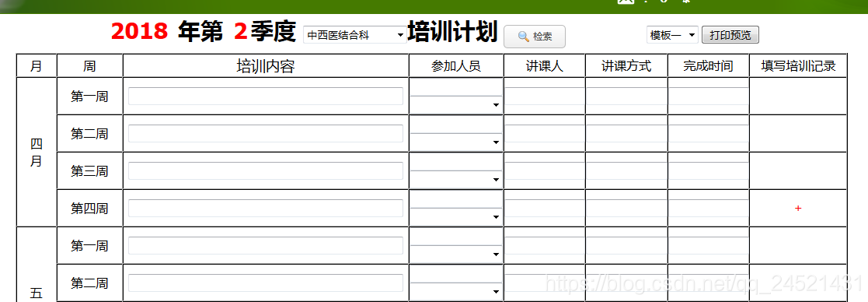
Task: Click the 第四周 label under 四月
Action: point(89,209)
